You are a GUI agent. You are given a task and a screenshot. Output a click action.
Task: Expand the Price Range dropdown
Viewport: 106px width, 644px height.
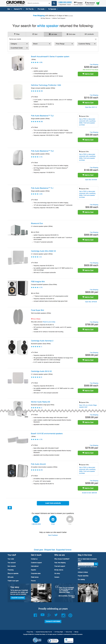point(64,44)
